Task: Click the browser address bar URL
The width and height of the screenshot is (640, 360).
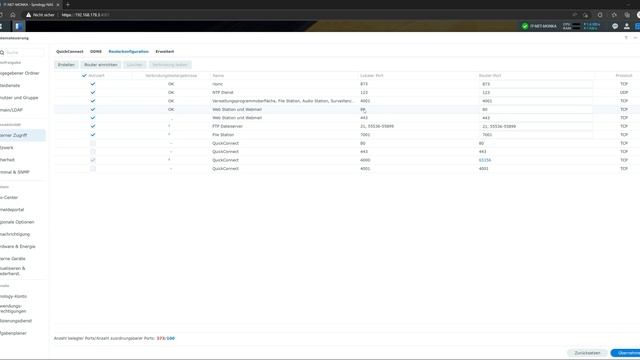Action: click(x=86, y=15)
